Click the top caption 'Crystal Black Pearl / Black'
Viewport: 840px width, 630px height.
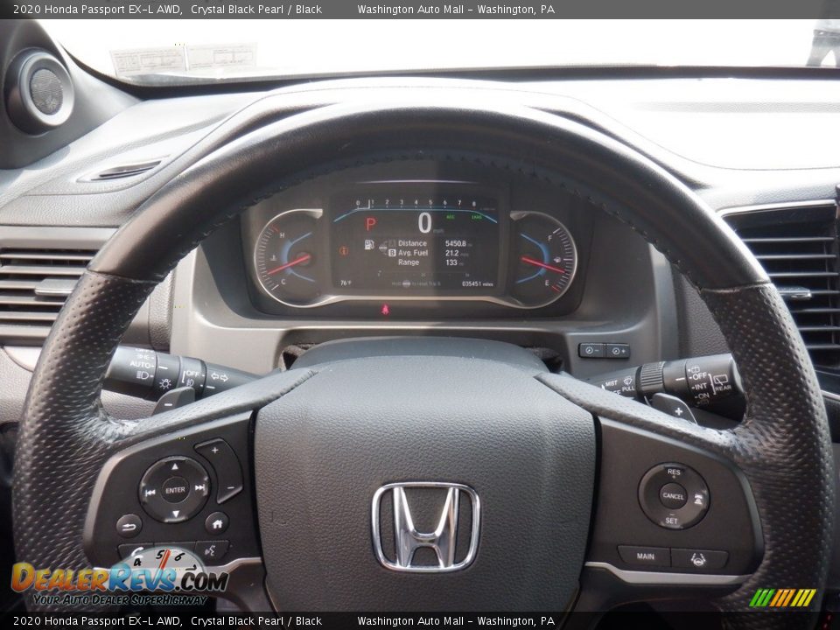click(x=256, y=9)
